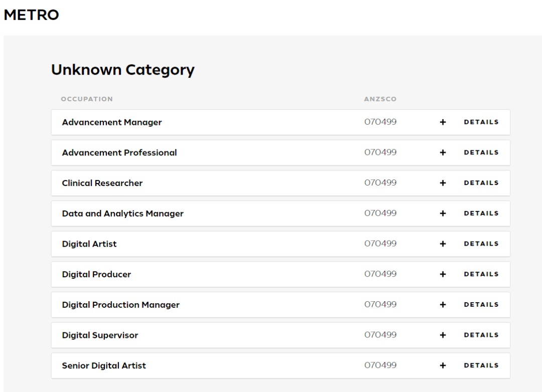Image resolution: width=542 pixels, height=392 pixels.
Task: Click the plus icon for Digital Supervisor
Action: tap(443, 335)
